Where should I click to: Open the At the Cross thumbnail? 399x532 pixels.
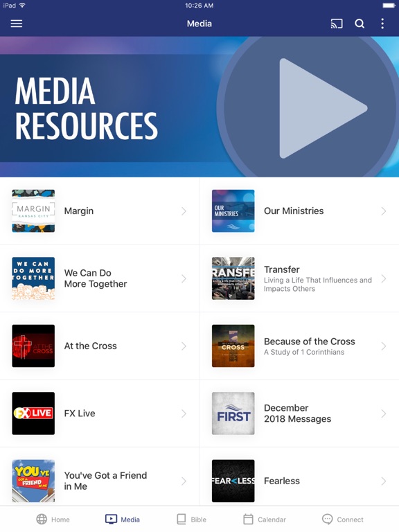[x=33, y=346]
